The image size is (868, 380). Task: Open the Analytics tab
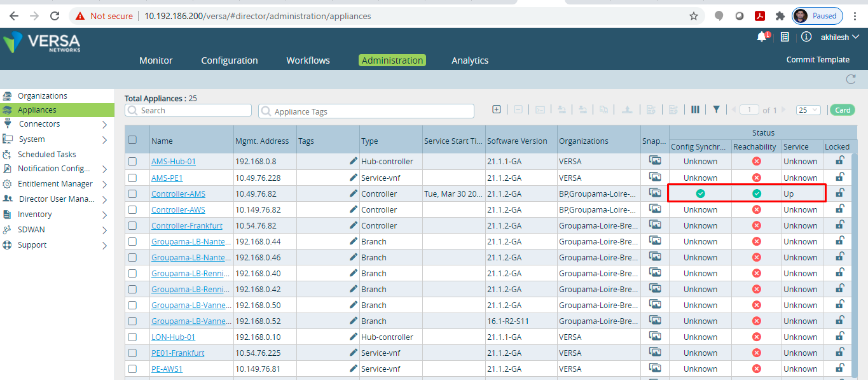point(470,60)
